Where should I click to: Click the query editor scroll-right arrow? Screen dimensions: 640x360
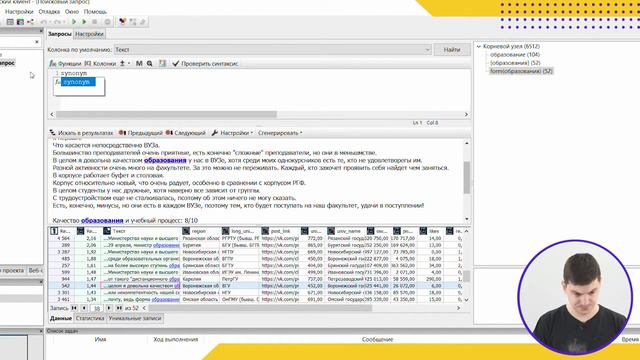point(466,114)
